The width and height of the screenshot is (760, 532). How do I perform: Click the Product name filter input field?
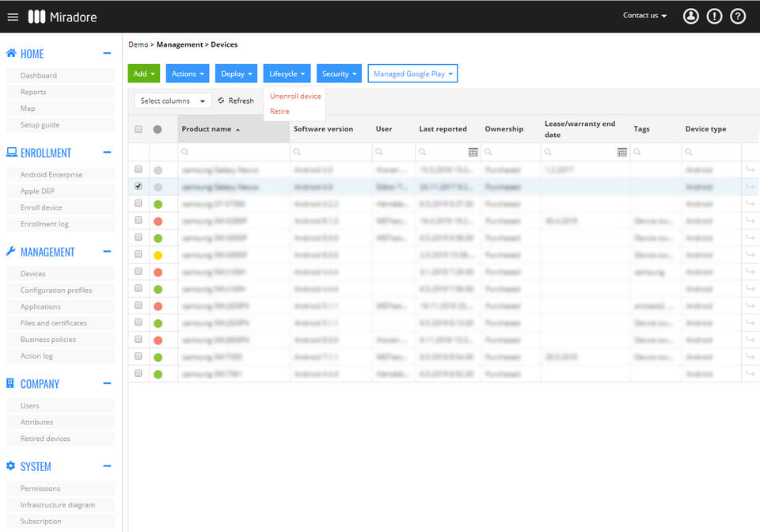[234, 152]
